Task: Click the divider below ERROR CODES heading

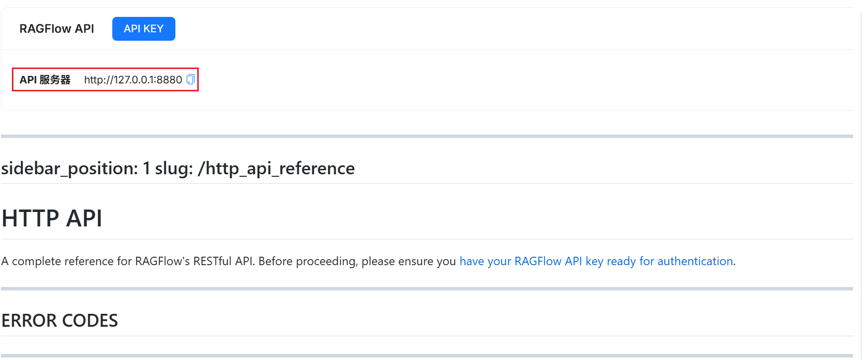Action: [427, 356]
